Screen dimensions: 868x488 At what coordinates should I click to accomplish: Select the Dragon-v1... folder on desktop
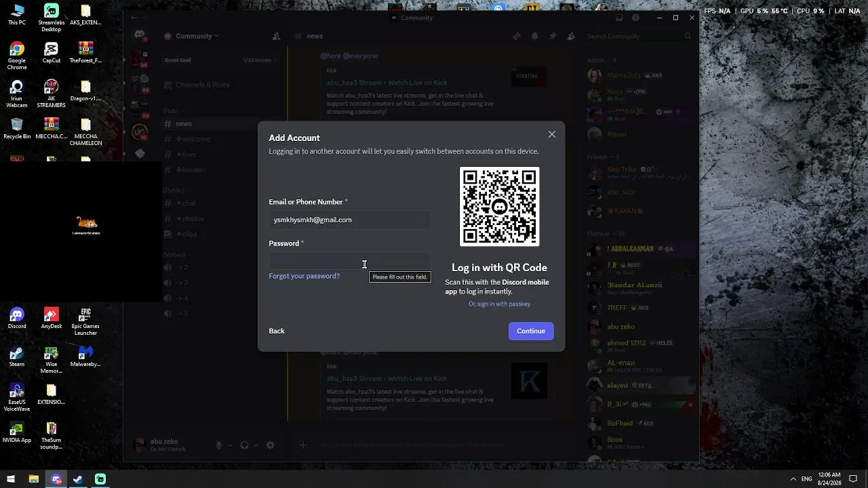point(85,91)
